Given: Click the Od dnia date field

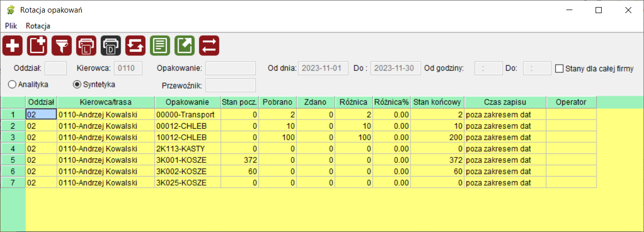Looking at the screenshot, I should [323, 68].
